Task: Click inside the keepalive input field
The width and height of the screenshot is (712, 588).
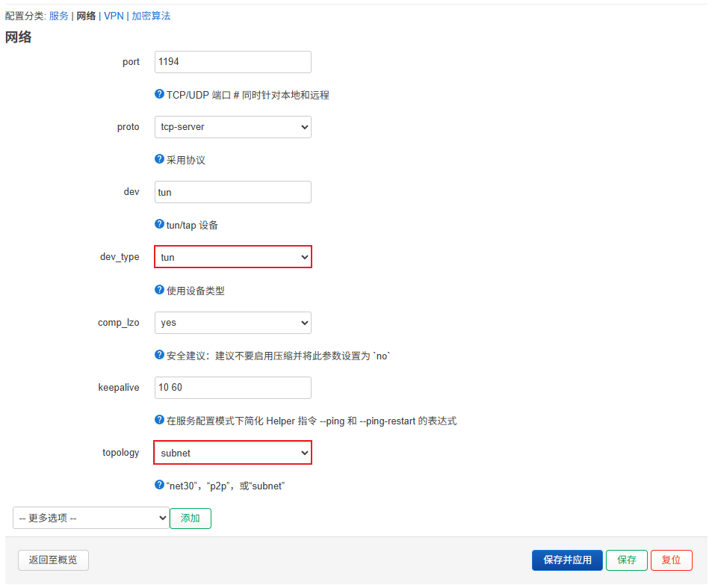Action: tap(232, 388)
